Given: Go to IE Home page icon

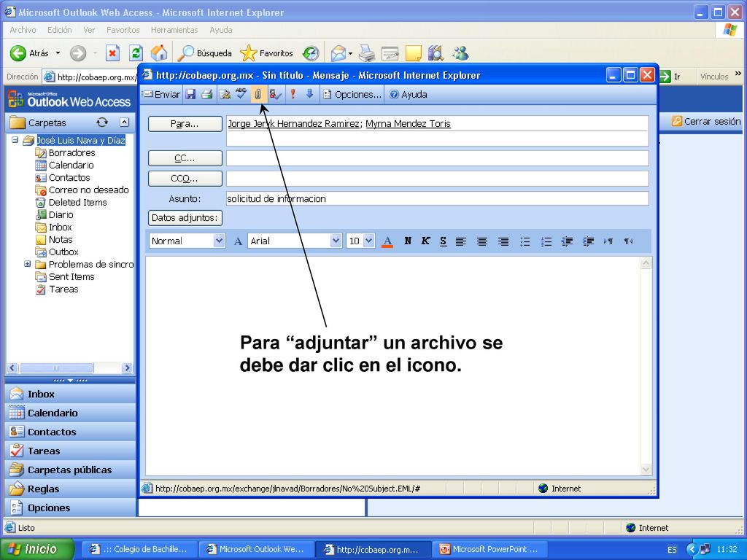Looking at the screenshot, I should point(159,52).
